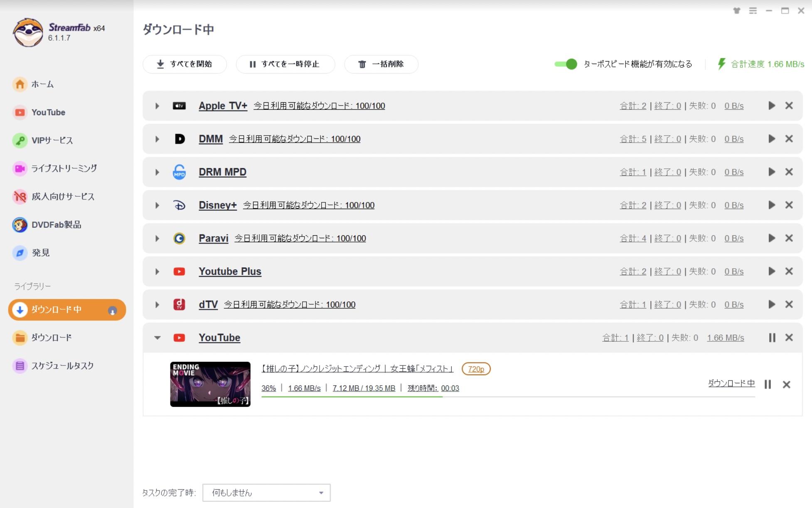Expand the Youtube Plus task group
812x508 pixels.
157,271
